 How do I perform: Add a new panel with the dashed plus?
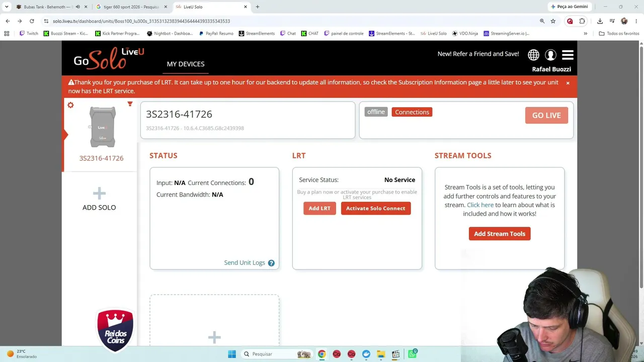(x=214, y=337)
